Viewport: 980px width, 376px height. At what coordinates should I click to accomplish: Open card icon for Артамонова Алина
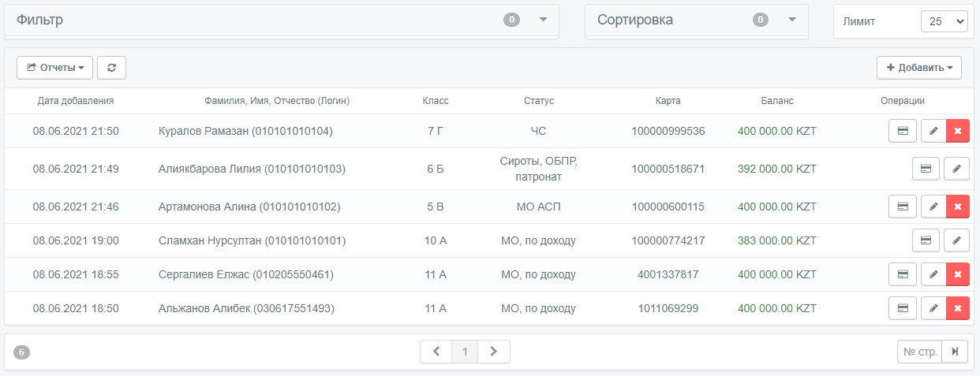click(903, 207)
